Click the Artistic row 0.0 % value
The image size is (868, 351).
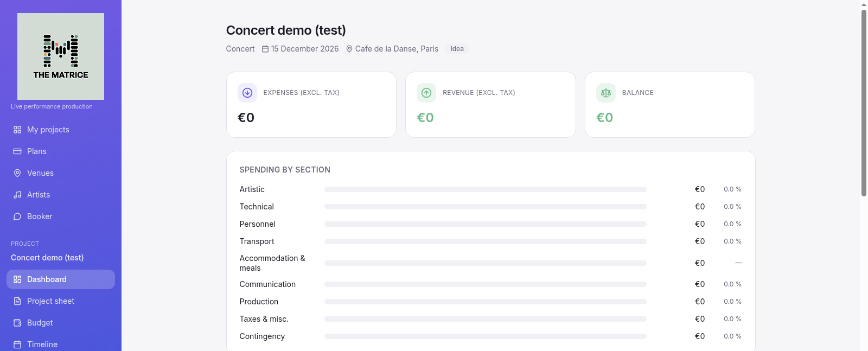[x=732, y=189]
